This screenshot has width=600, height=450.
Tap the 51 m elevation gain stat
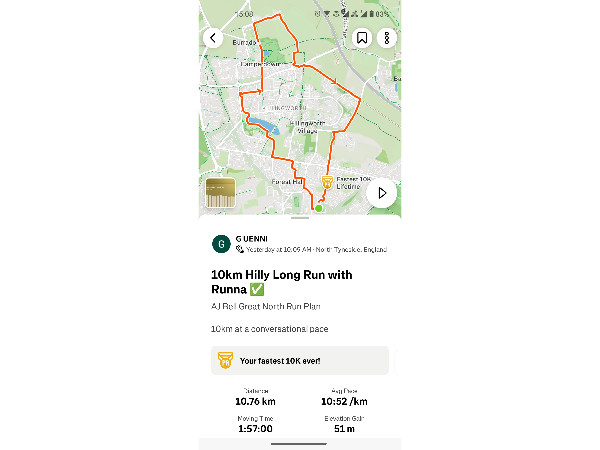tap(344, 429)
